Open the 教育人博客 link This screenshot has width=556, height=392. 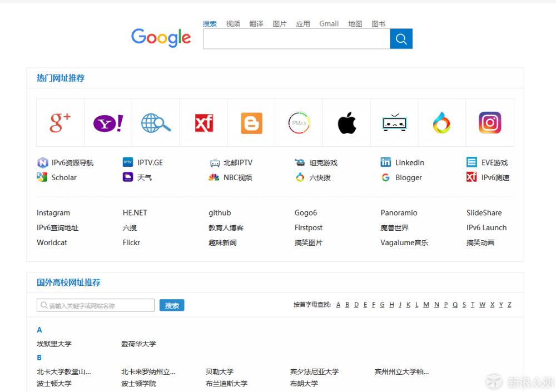[226, 228]
